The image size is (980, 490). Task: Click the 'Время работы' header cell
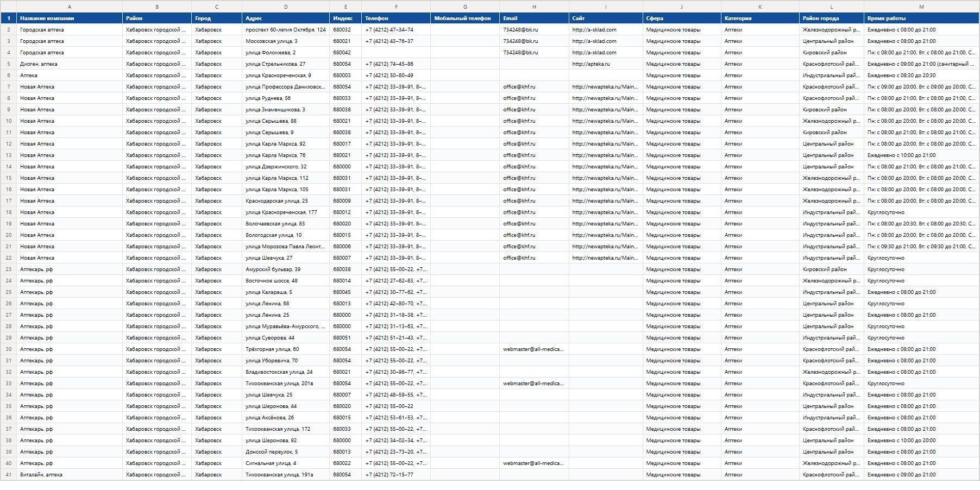(x=921, y=18)
